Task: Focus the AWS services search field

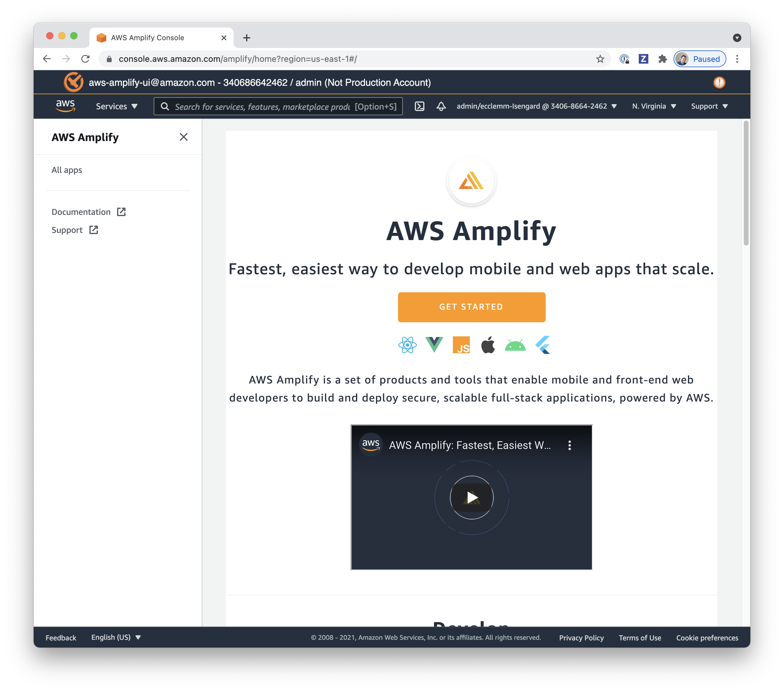Action: [278, 106]
